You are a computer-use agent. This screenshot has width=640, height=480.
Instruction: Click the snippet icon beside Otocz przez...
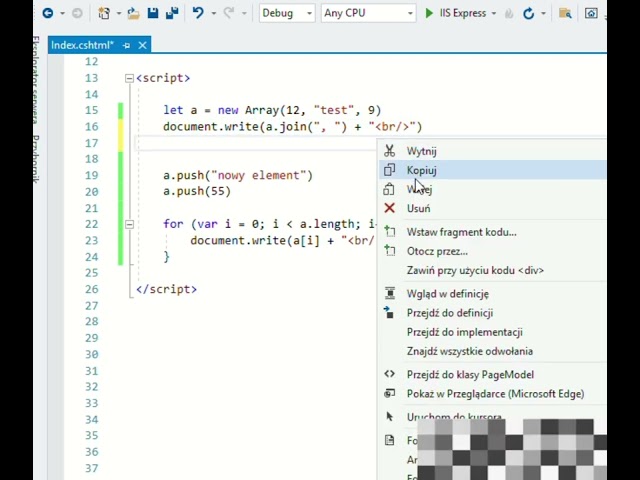pyautogui.click(x=390, y=251)
